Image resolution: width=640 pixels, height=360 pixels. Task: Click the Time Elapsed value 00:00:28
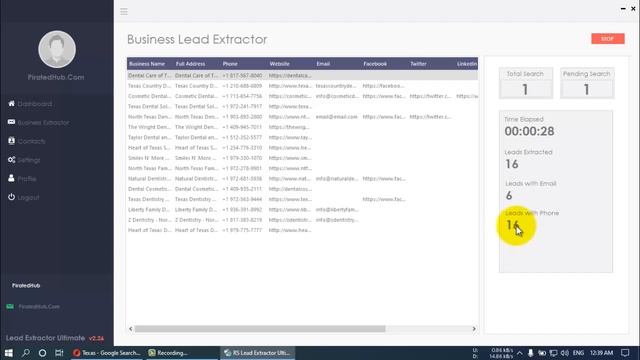pyautogui.click(x=529, y=131)
